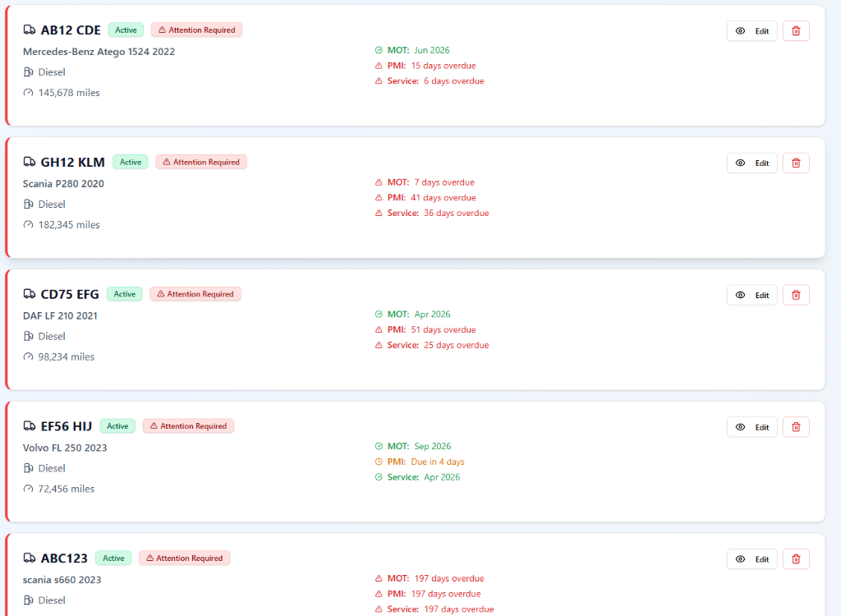This screenshot has height=616, width=841.
Task: Click Service 197 days overdue text
Action: (440, 609)
